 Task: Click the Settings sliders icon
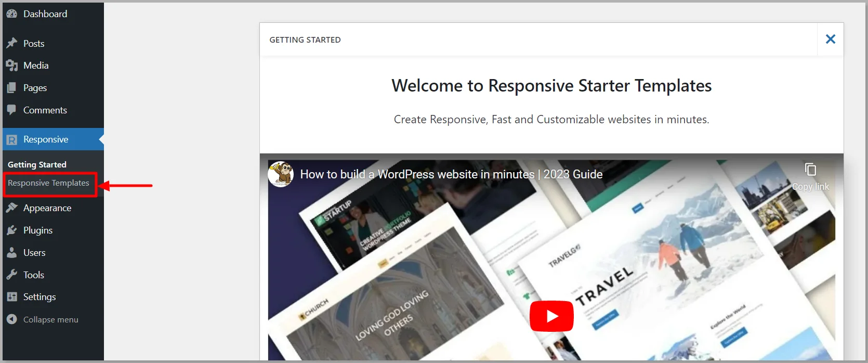(x=11, y=297)
